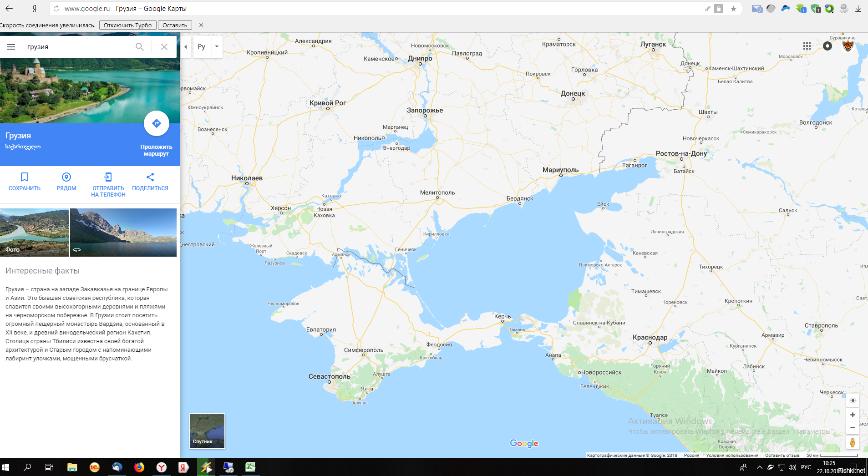Screen dimensions: 868x476
Task: Click ОТПРАВИТЬ НА ТЕЛЕФОН send icon
Action: pyautogui.click(x=108, y=177)
